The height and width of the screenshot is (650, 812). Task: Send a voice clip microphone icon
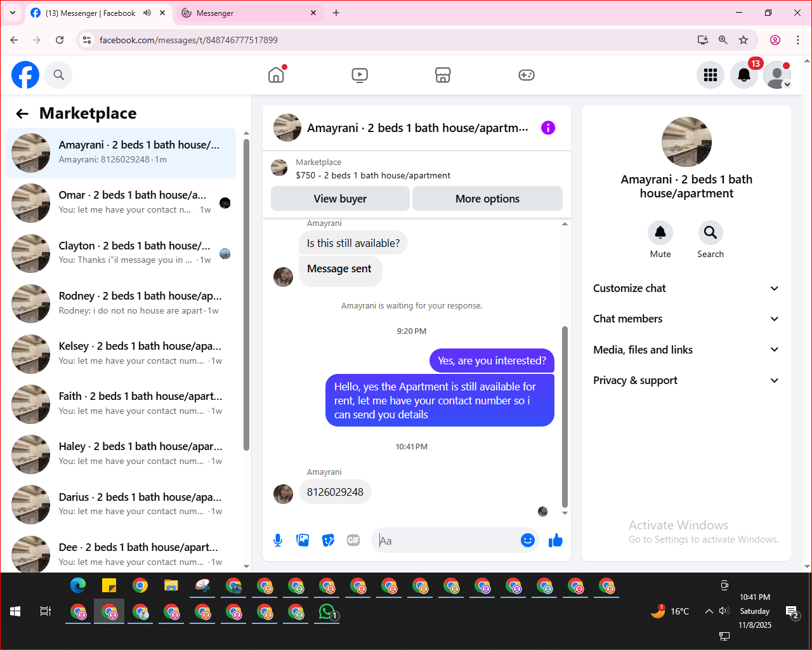[x=278, y=540]
